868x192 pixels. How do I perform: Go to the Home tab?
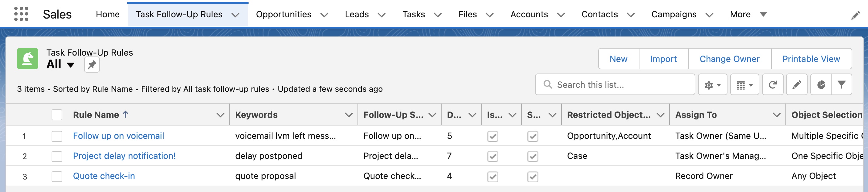[x=107, y=15]
